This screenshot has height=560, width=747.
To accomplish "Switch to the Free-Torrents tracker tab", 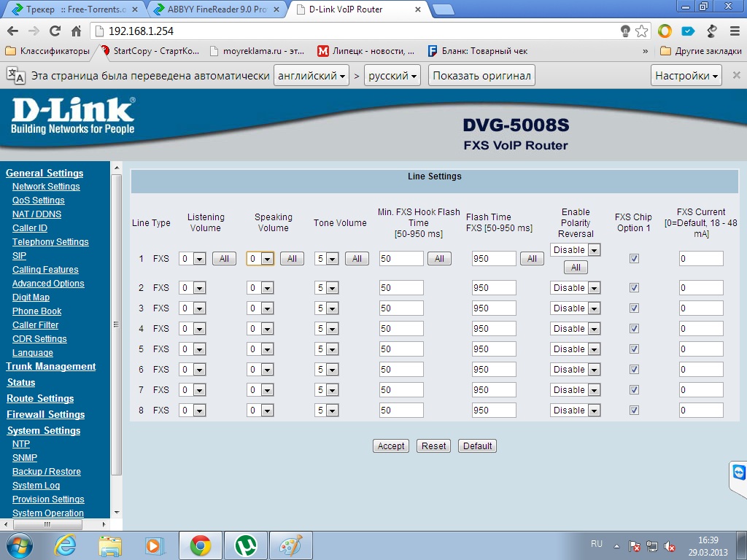I will (x=74, y=9).
